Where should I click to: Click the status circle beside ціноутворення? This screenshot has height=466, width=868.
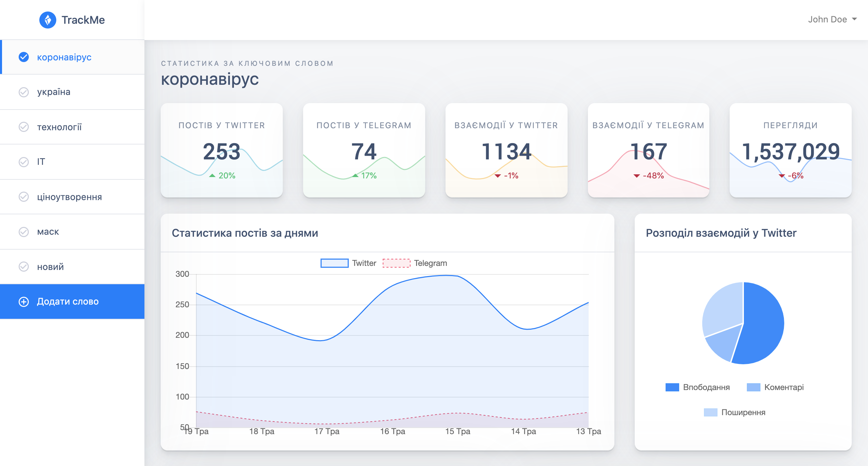(x=23, y=197)
